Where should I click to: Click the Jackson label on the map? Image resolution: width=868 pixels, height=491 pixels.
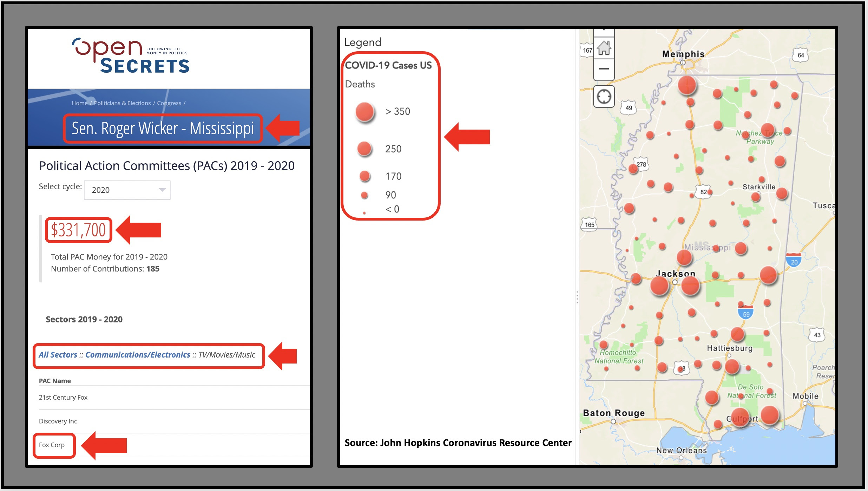(x=675, y=274)
